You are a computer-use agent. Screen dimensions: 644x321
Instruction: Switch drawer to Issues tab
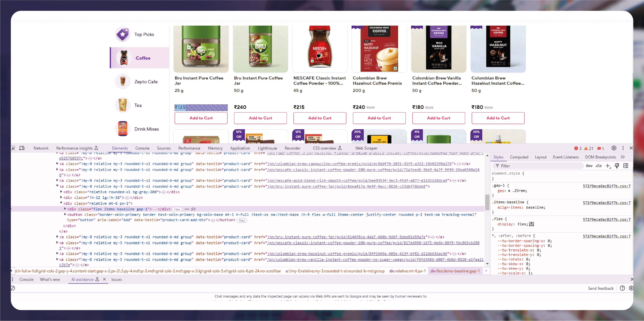coord(117,280)
